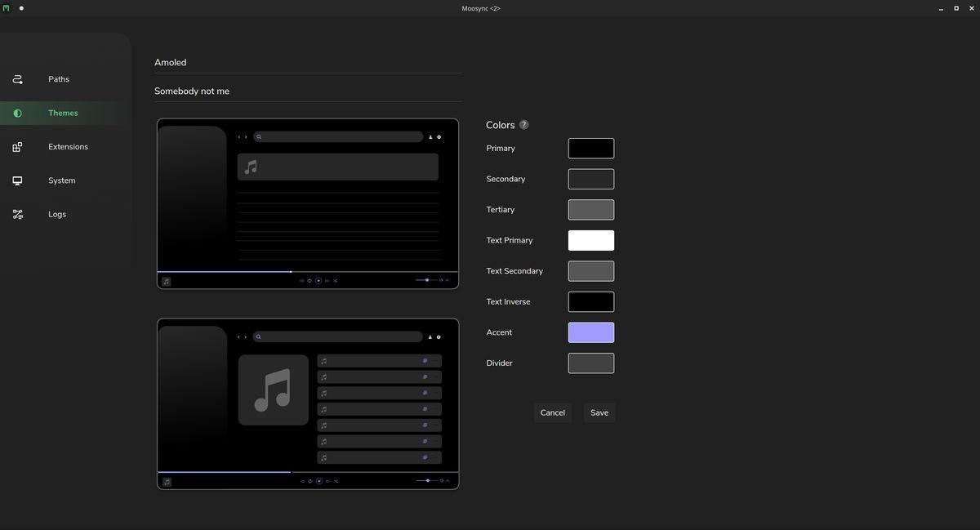This screenshot has height=530, width=980.
Task: Pick the Divider color swatch
Action: click(591, 363)
